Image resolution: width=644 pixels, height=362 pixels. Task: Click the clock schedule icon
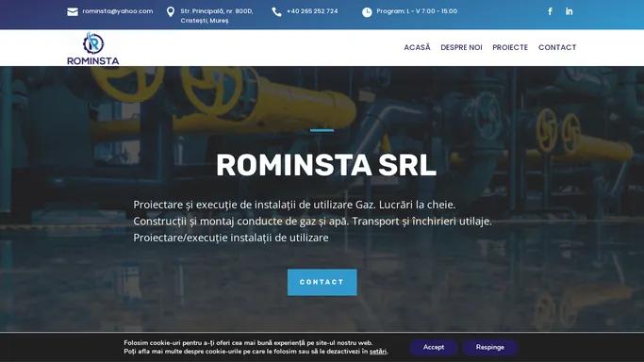367,12
